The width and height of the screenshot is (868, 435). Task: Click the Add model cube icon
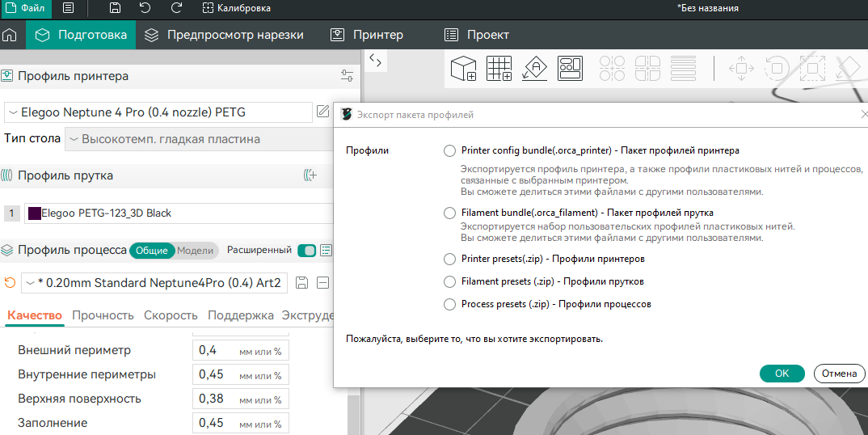pyautogui.click(x=463, y=69)
